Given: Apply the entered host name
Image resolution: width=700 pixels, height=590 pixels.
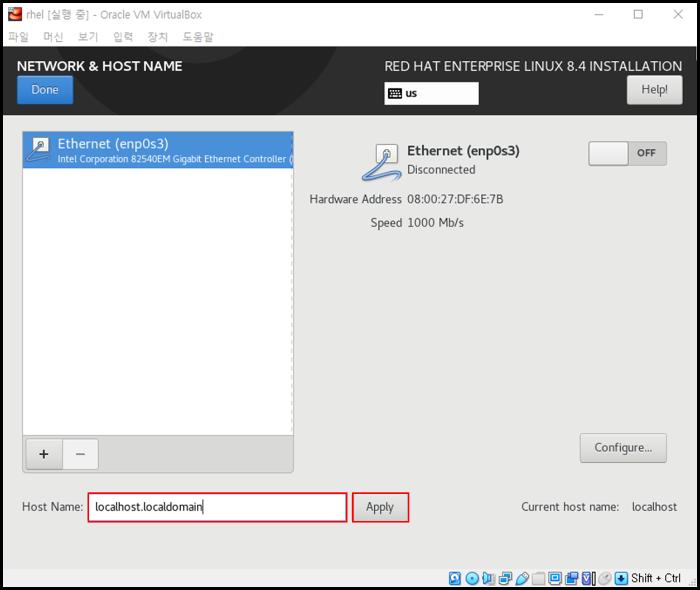Looking at the screenshot, I should [x=380, y=507].
